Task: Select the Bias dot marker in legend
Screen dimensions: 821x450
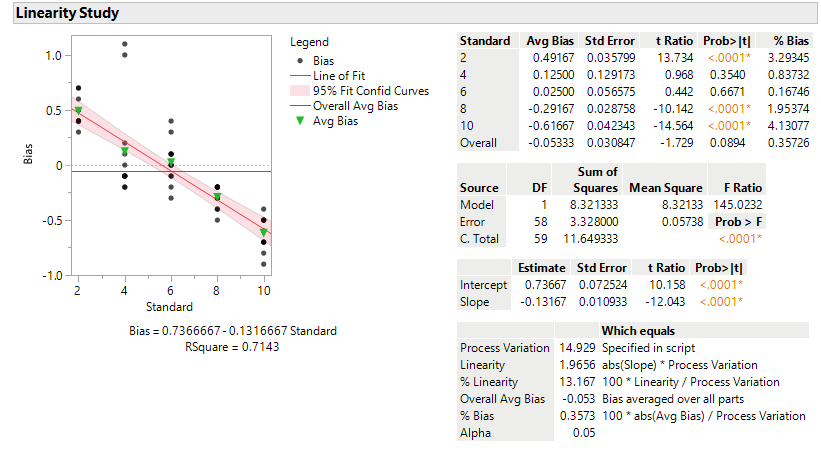Action: pyautogui.click(x=300, y=61)
